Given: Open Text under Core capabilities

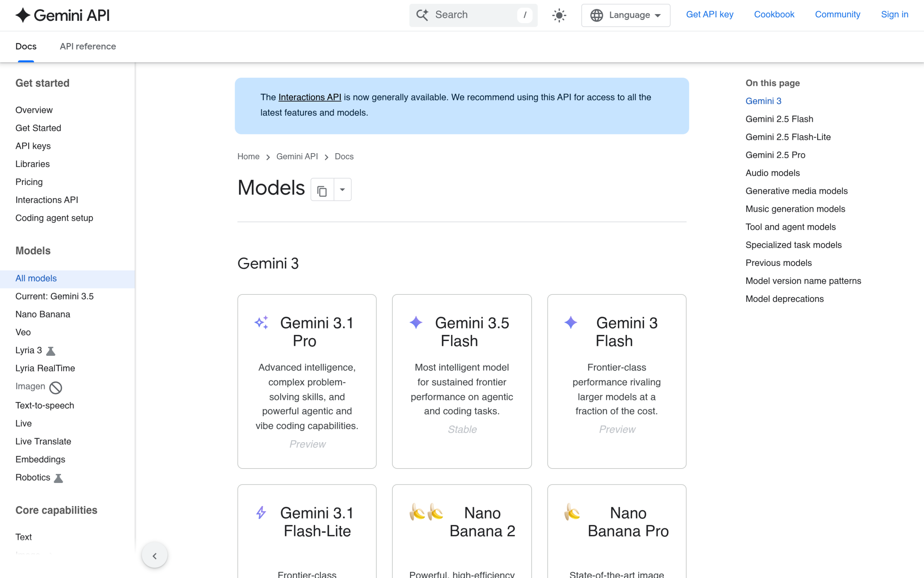Looking at the screenshot, I should pos(23,537).
